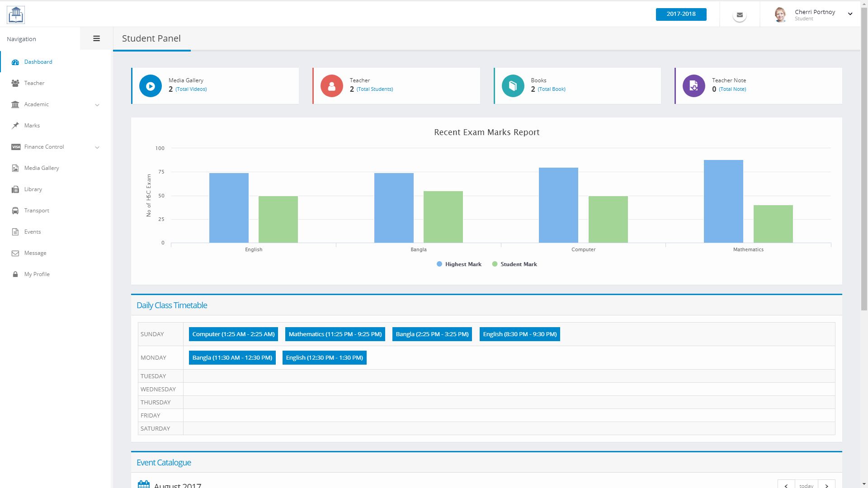The height and width of the screenshot is (488, 868).
Task: Click the teal Books card icon
Action: click(x=513, y=86)
